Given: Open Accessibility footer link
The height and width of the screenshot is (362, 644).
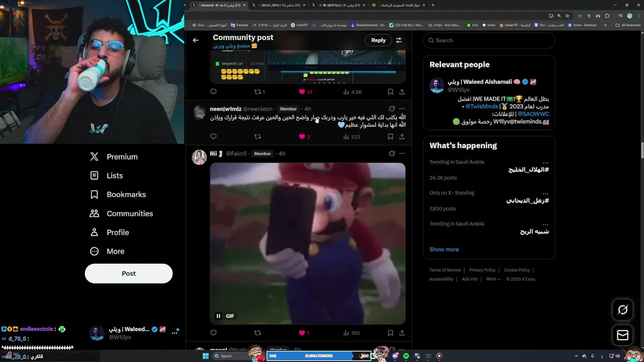Looking at the screenshot, I should coord(441,279).
